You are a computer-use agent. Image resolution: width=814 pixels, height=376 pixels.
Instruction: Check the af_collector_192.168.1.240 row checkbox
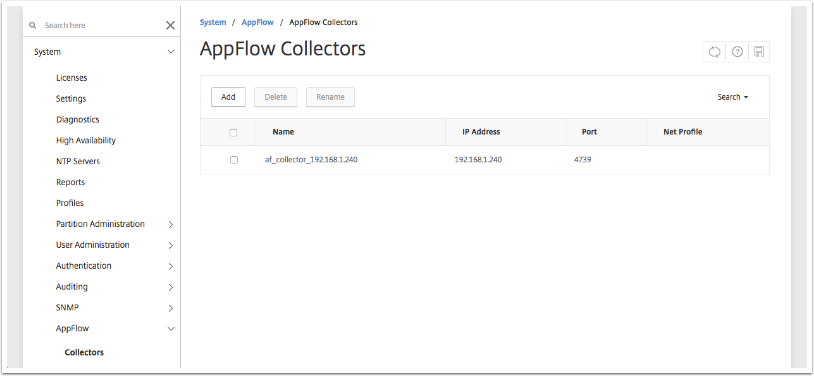pos(234,160)
